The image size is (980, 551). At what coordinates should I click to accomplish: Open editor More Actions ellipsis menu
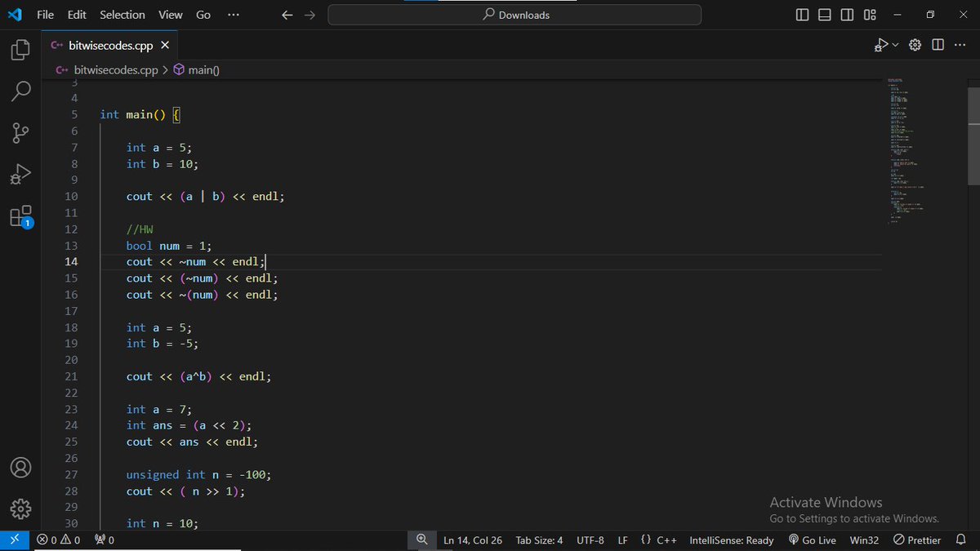point(960,45)
